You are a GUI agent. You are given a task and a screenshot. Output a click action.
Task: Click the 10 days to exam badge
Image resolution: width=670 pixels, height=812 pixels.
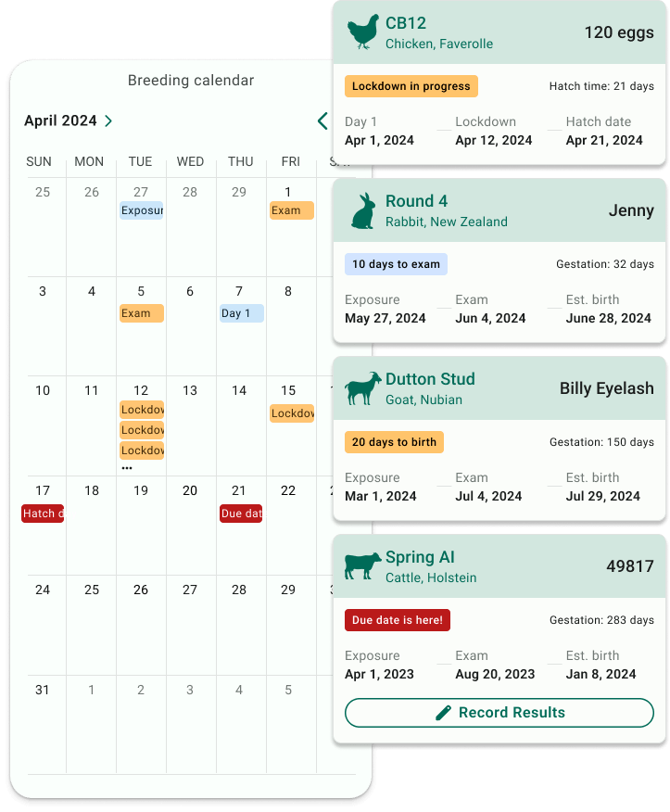pos(396,264)
